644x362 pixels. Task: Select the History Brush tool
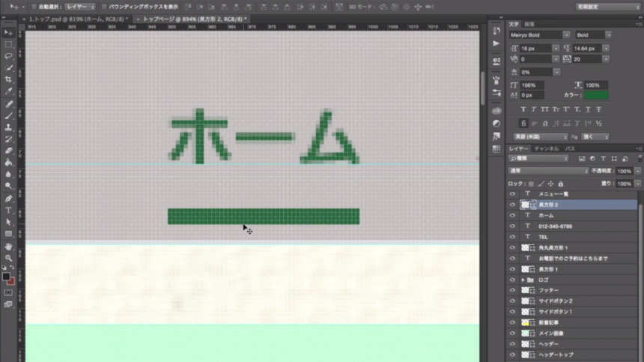(8, 139)
